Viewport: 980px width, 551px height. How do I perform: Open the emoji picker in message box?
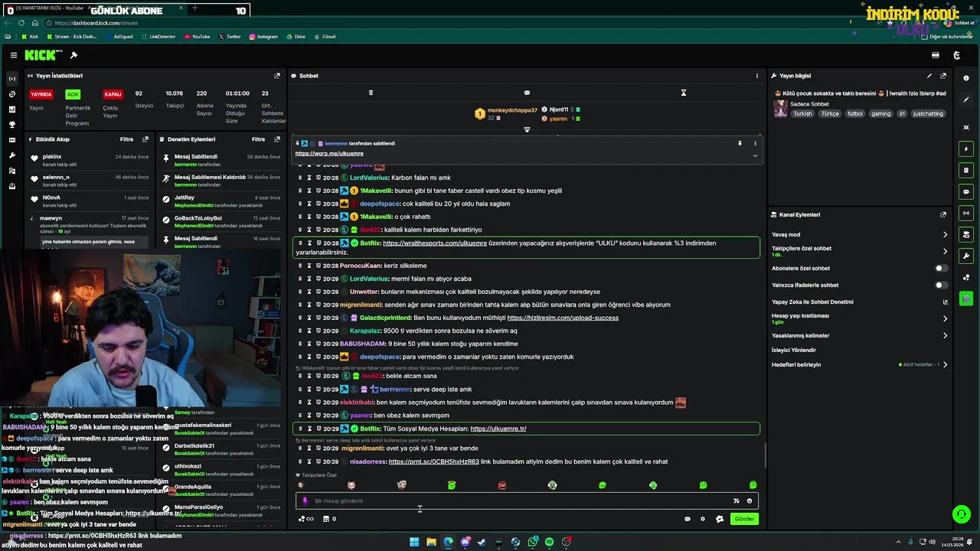coord(750,501)
